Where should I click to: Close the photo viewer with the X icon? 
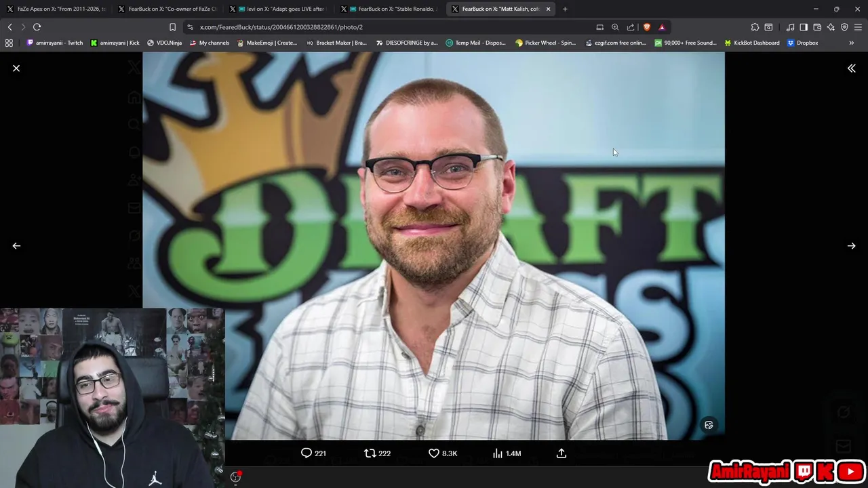(16, 68)
